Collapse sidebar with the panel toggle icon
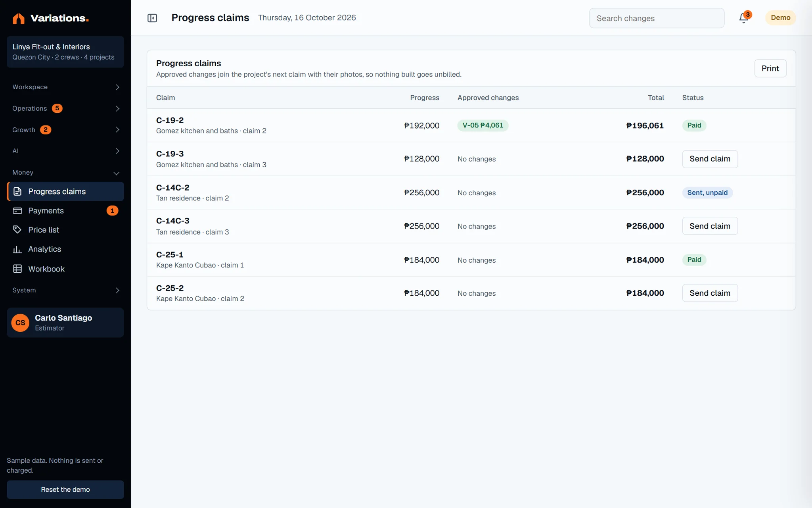 pos(152,18)
